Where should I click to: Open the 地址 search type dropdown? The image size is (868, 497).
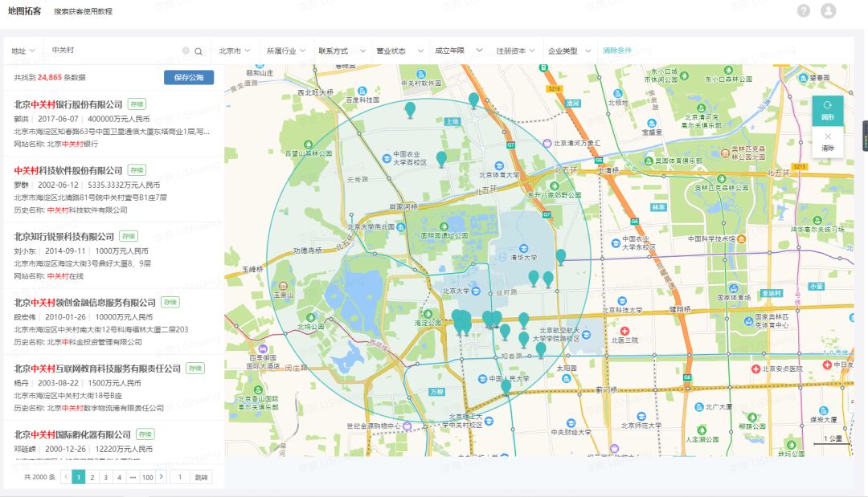23,51
